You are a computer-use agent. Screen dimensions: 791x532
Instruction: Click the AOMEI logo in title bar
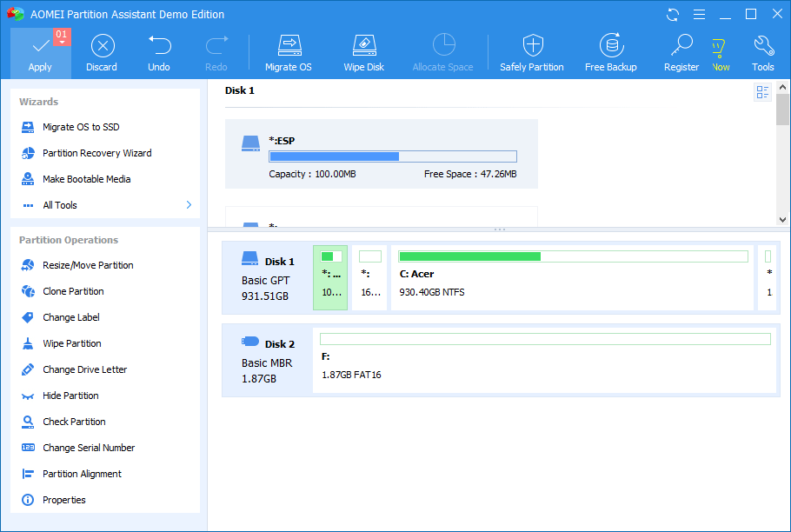coord(16,14)
